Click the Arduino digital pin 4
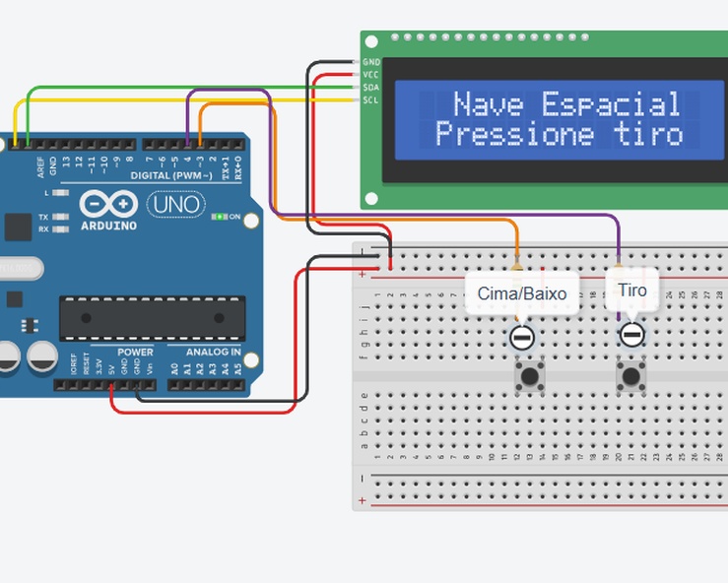 click(x=187, y=144)
